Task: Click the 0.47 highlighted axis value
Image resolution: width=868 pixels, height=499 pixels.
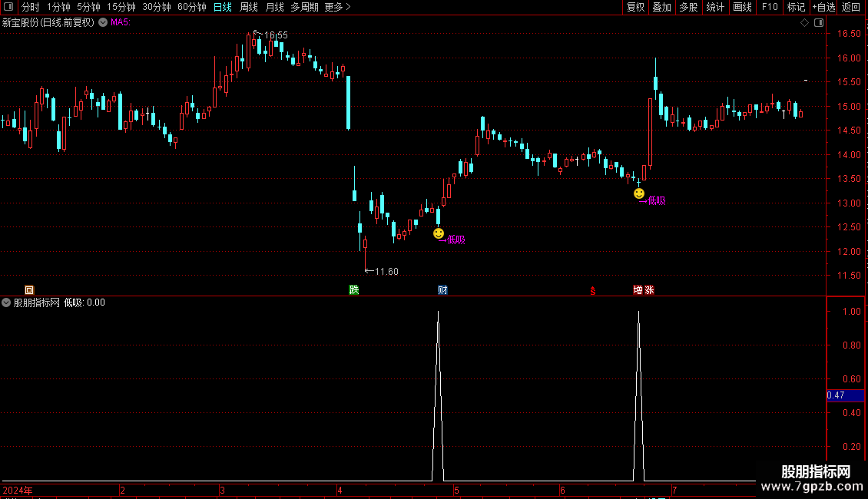Action: point(845,395)
